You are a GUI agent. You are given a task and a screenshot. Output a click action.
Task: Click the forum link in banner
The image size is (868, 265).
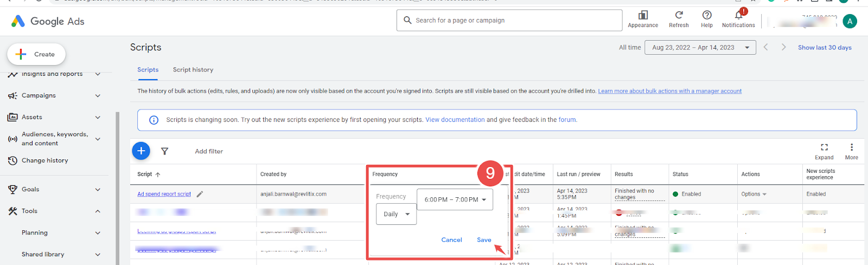point(567,120)
